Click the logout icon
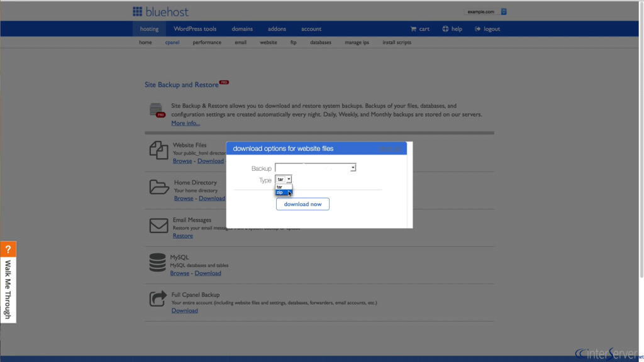The width and height of the screenshot is (644, 362). 478,28
